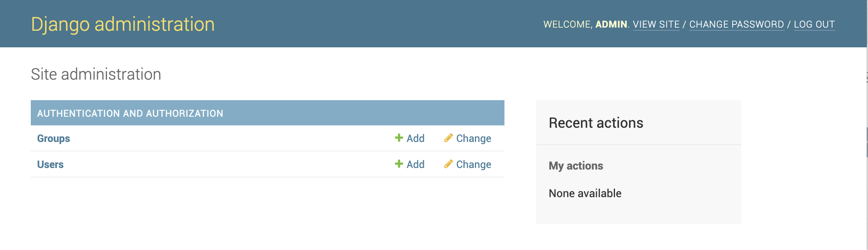Click the green plus icon for Groups
Viewport: 868px width, 250px height.
coord(399,138)
